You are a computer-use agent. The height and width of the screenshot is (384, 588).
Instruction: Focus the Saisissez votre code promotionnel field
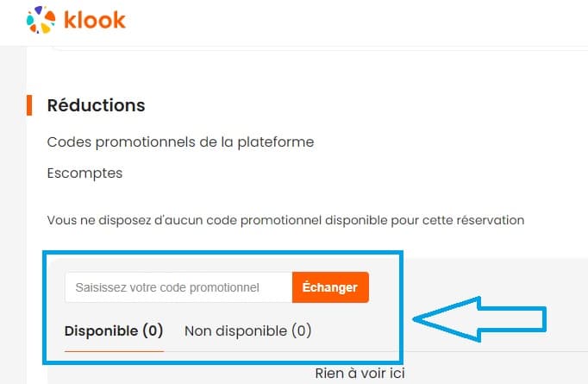(x=178, y=287)
